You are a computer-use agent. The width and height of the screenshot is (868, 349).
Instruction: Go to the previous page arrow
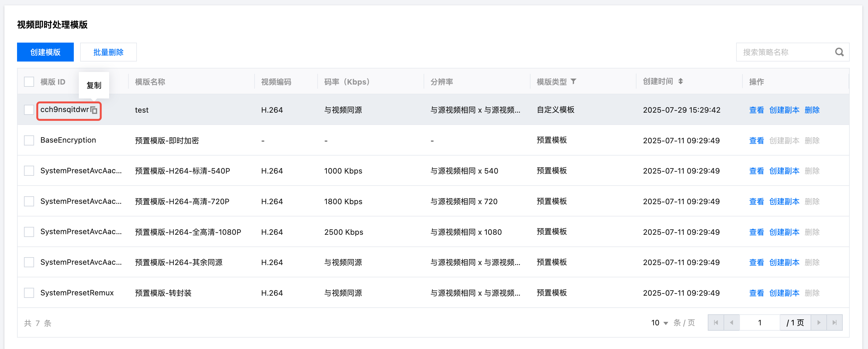(x=731, y=322)
